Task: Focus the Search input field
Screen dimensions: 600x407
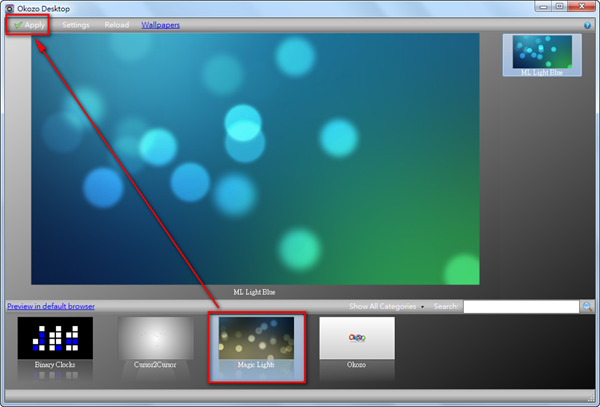Action: [x=521, y=306]
